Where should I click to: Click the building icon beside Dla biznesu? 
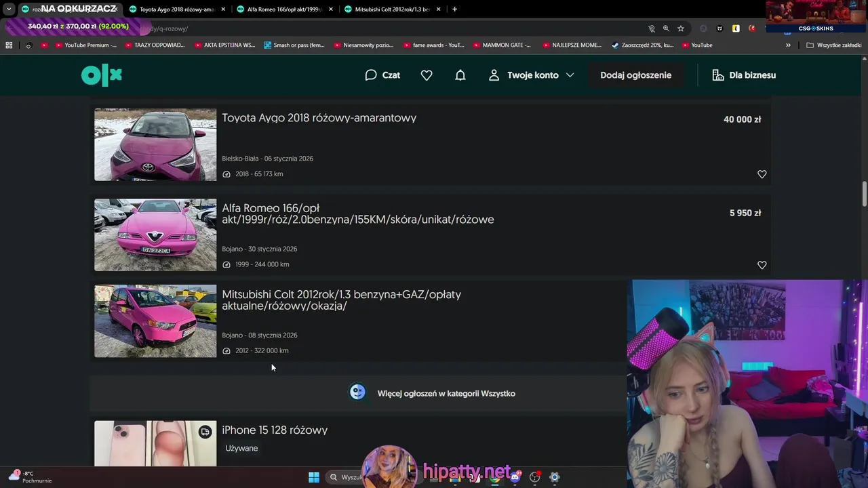click(x=718, y=75)
